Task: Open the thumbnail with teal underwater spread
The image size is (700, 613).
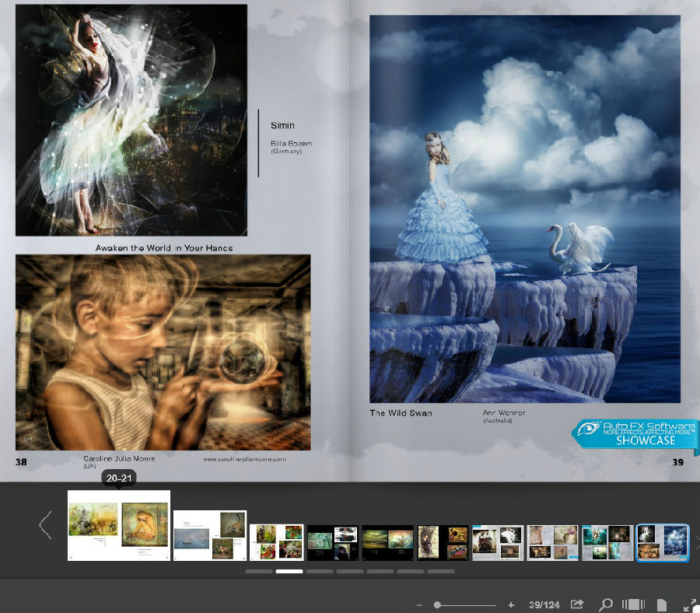Action: click(x=607, y=542)
